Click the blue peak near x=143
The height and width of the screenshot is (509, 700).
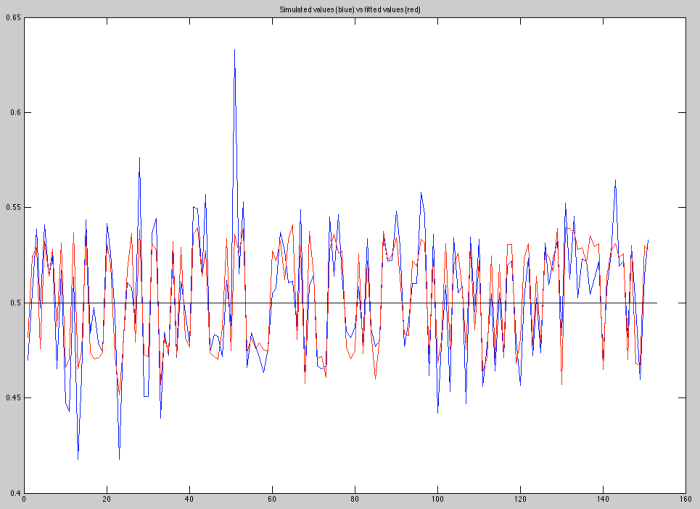[x=615, y=182]
